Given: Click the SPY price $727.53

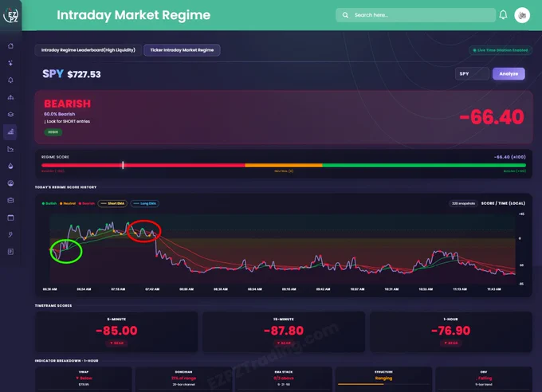Looking at the screenshot, I should [x=84, y=74].
